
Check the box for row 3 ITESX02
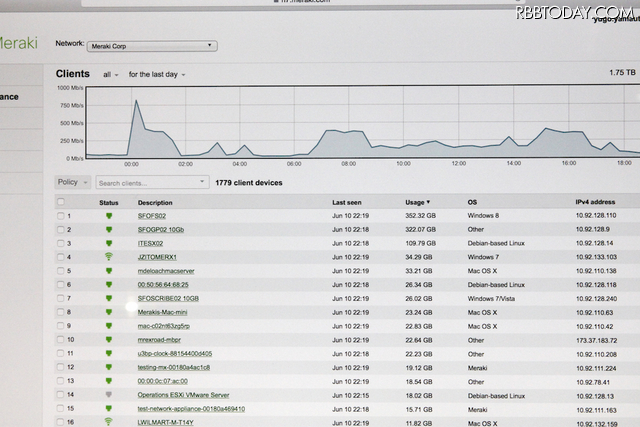click(x=60, y=243)
